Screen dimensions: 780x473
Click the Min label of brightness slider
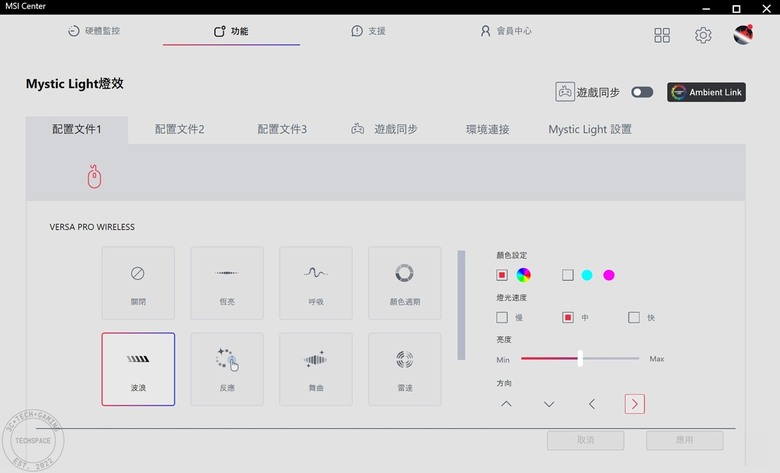[x=503, y=360]
